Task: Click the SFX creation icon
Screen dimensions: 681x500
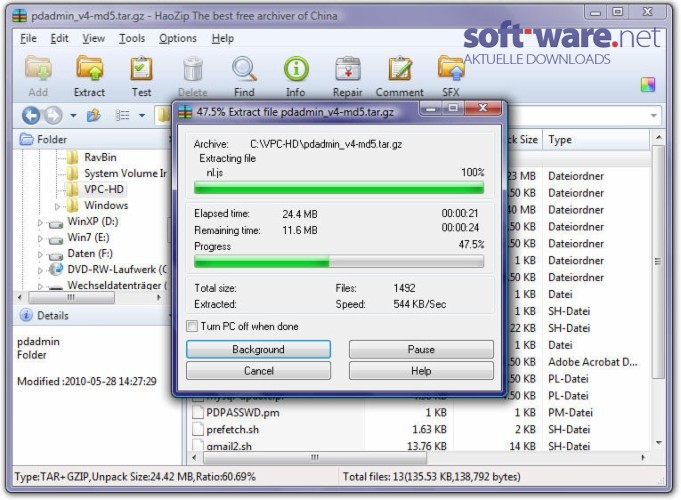Action: pyautogui.click(x=451, y=70)
